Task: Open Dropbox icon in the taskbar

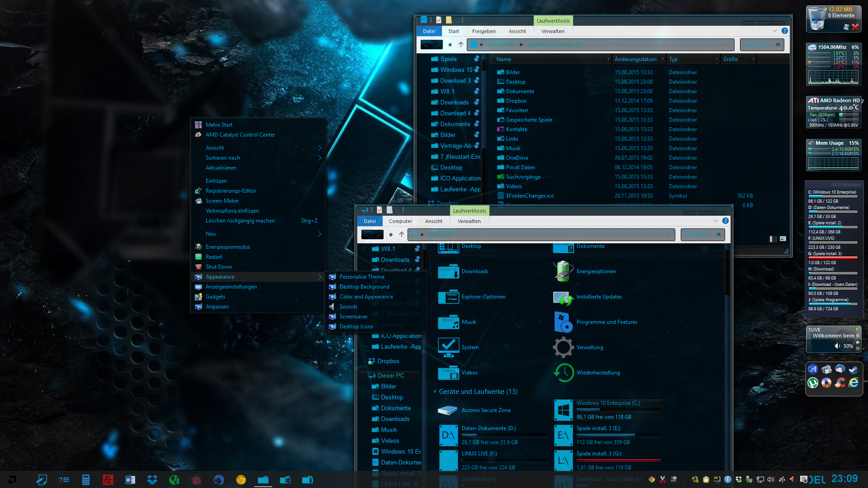Action: [152, 480]
